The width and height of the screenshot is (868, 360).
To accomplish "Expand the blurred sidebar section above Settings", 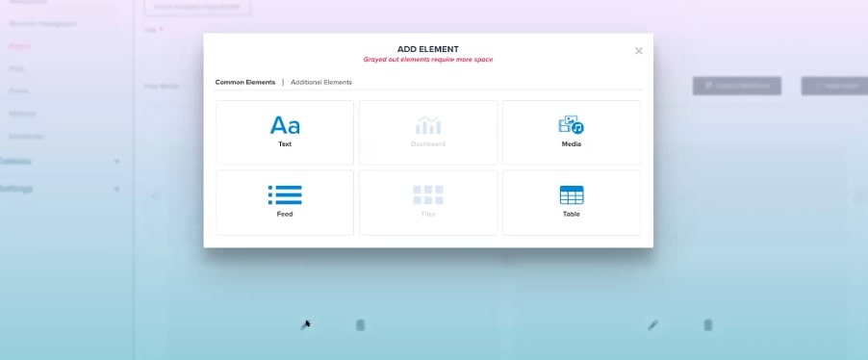I will click(116, 161).
